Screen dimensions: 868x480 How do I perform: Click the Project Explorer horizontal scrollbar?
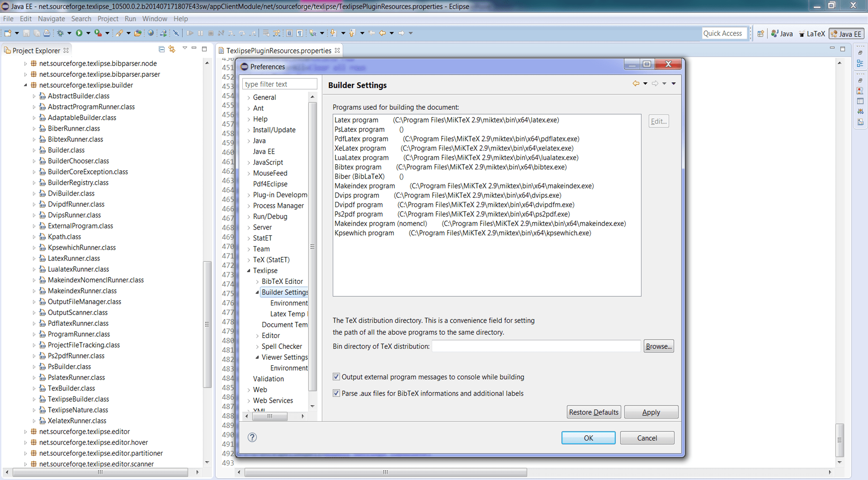tap(100, 472)
